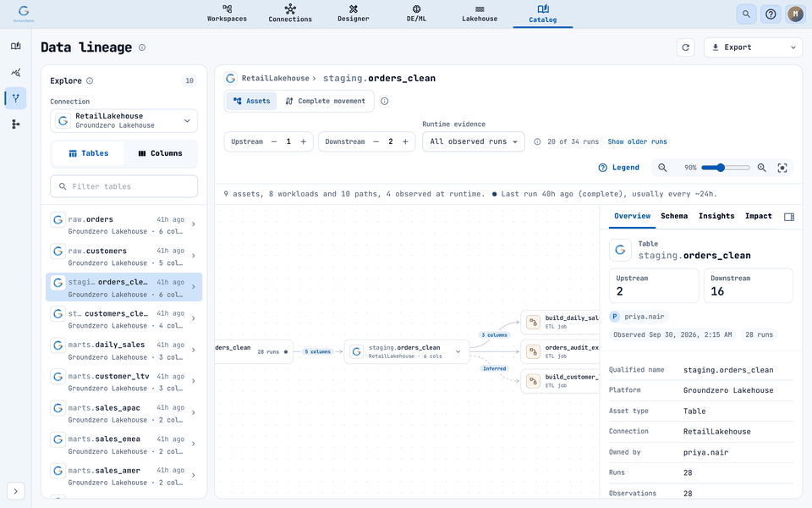Viewport: 812px width, 508px height.
Task: Click the build_customer ETL job node icon
Action: coord(533,382)
